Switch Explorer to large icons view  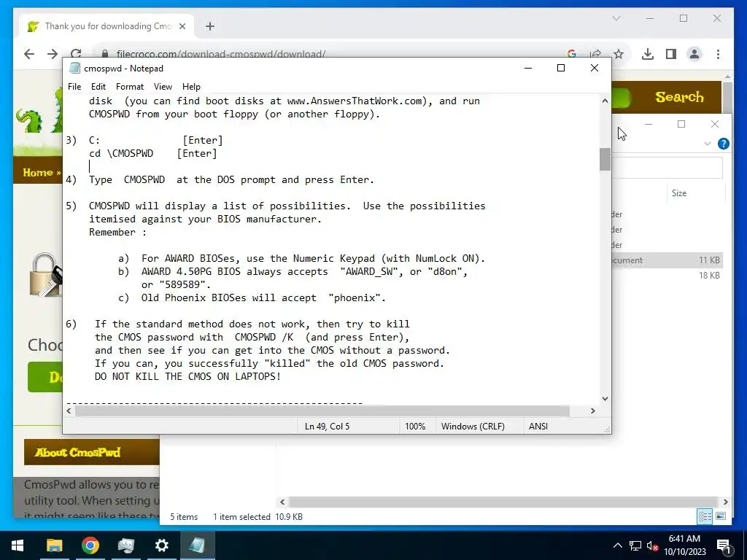pos(720,516)
